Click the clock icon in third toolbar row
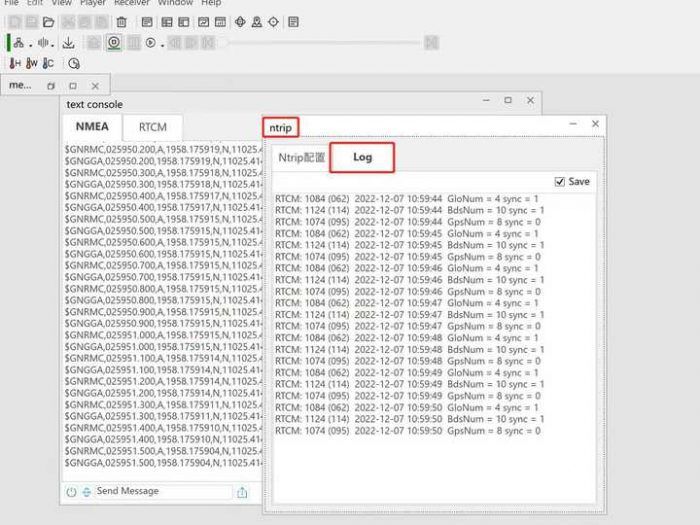 73,63
